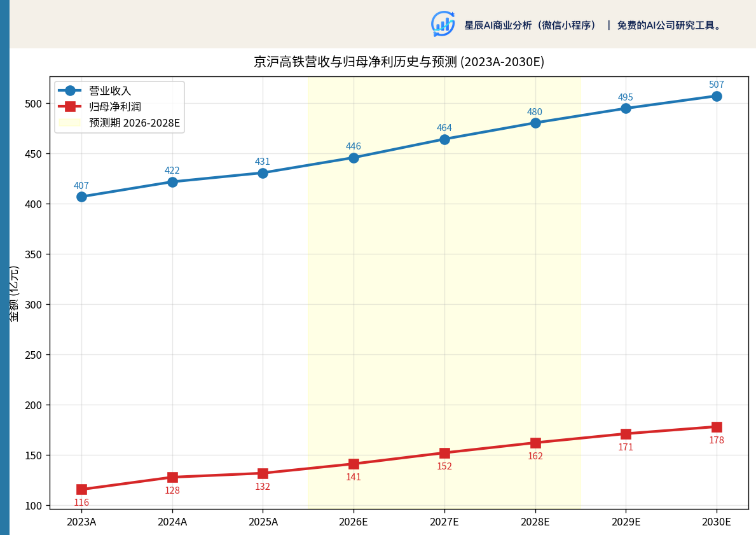The image size is (756, 535).
Task: Click the revenue data label 495
Action: pyautogui.click(x=626, y=97)
